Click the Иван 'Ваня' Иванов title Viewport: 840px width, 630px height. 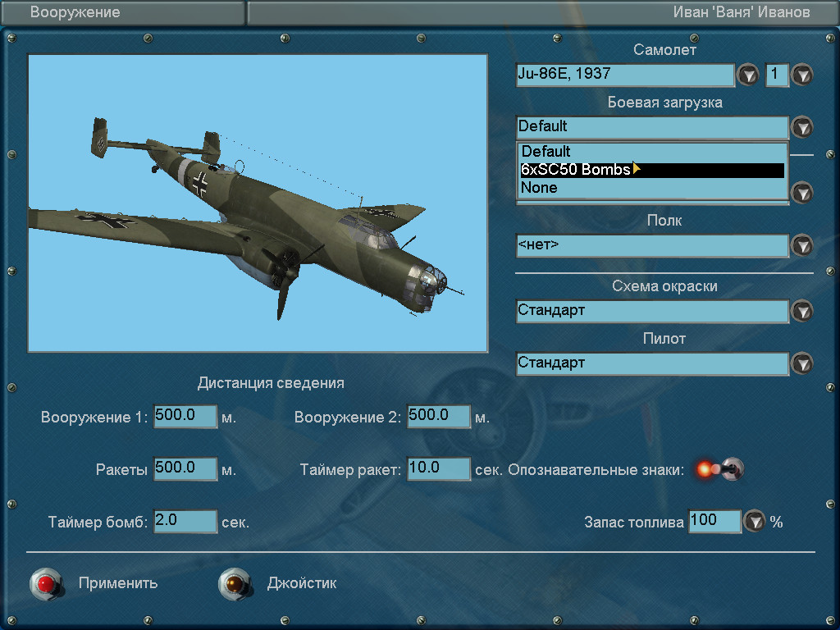[x=742, y=12]
